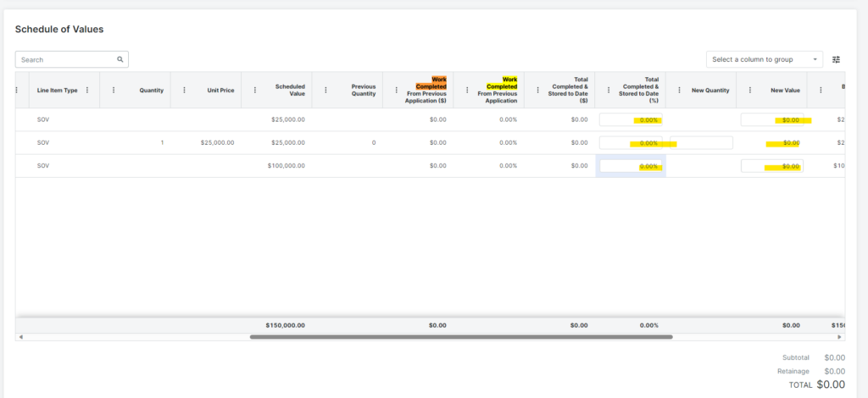The image size is (868, 398).
Task: Open the three-dot menu for Previous Quantity column
Action: (x=325, y=90)
